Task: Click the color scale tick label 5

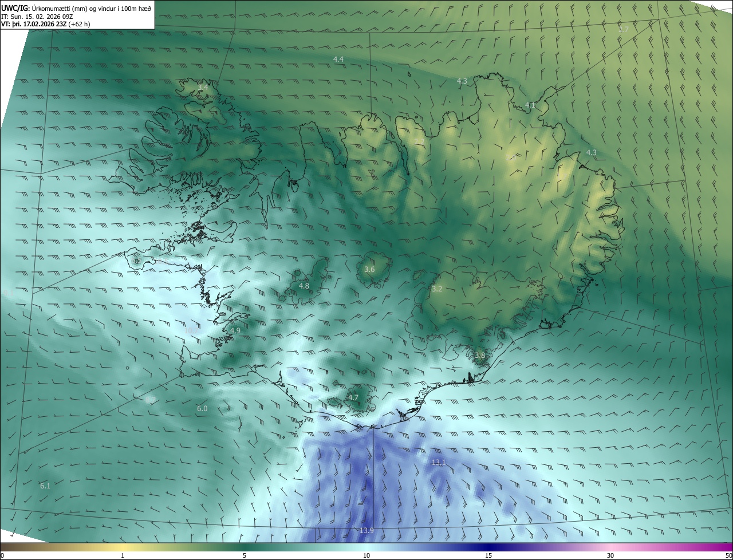Action: click(x=245, y=555)
